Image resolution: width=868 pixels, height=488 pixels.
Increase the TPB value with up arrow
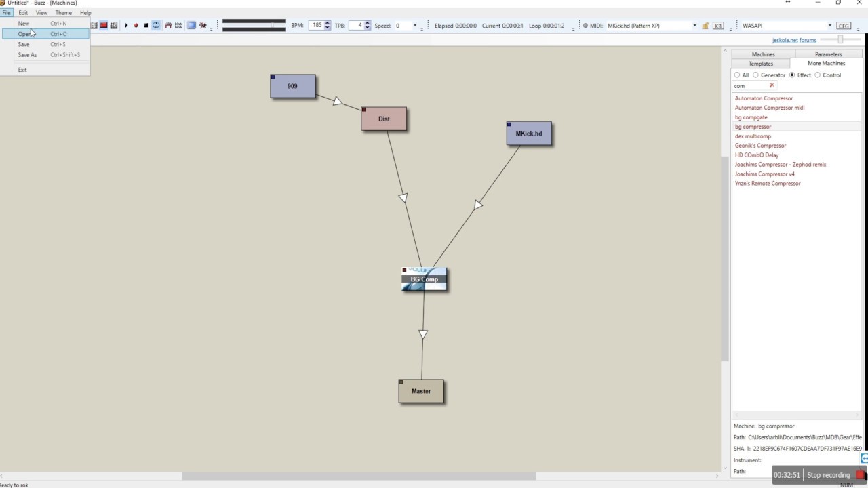[368, 23]
